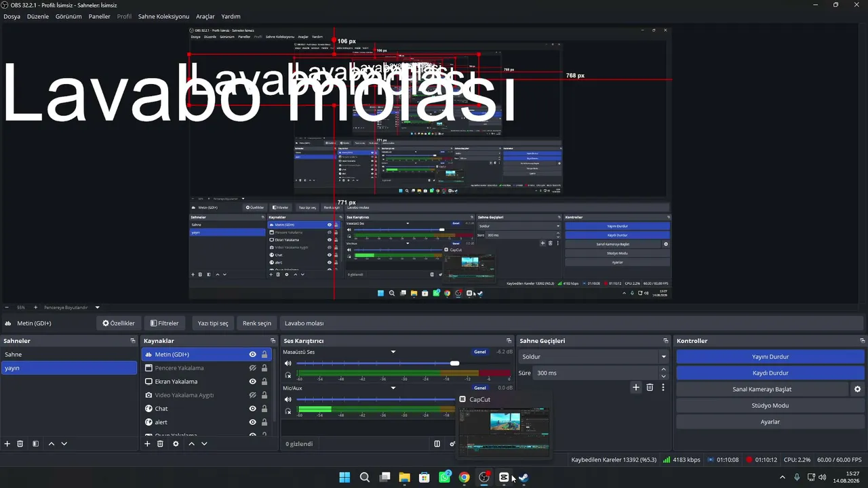
Task: Move the source down in Kaynaklar list
Action: coord(204,444)
